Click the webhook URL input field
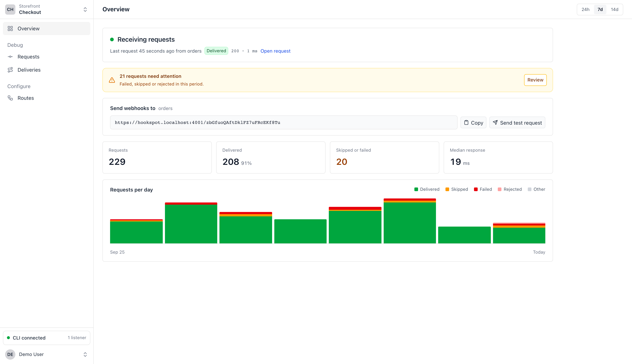 tap(283, 122)
